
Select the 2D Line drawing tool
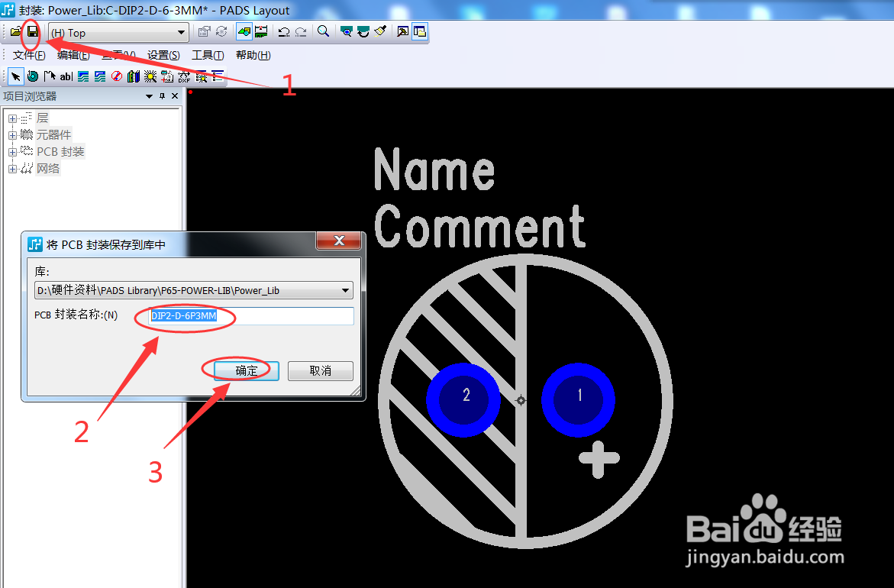(50, 76)
